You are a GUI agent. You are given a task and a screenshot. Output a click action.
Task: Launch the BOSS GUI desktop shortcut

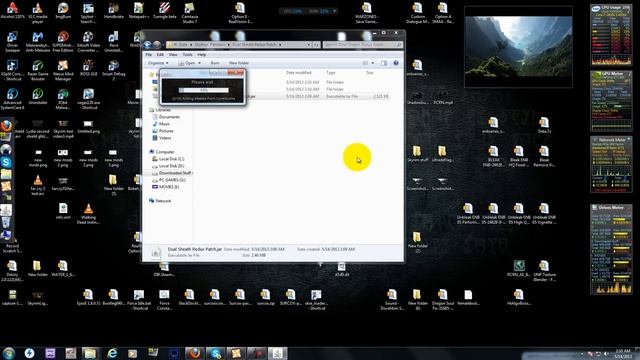[x=89, y=68]
